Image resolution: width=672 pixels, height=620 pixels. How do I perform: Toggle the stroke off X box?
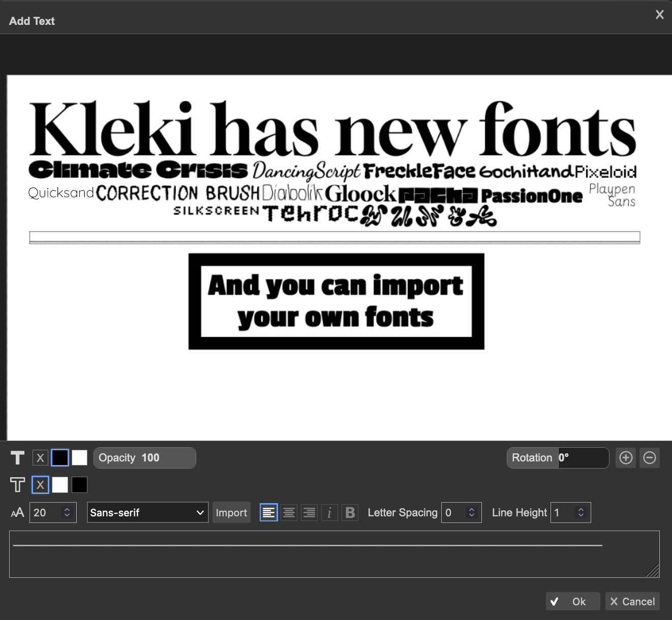point(40,485)
